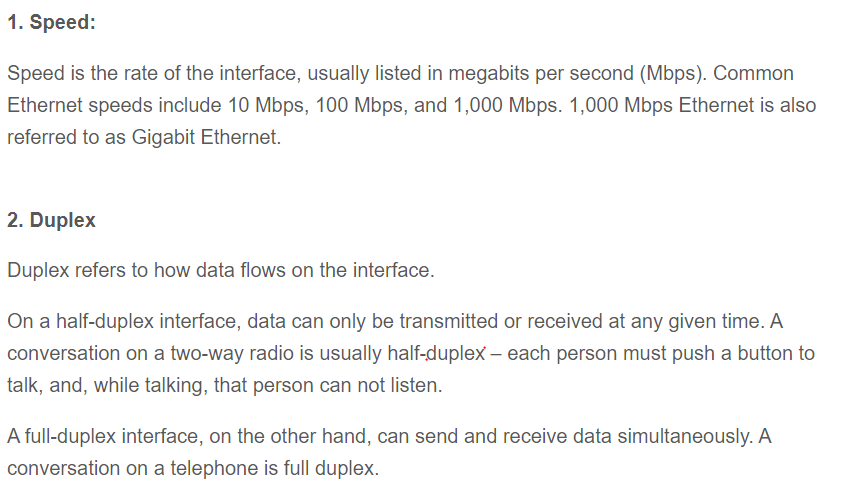Click the "2. Duplex" heading
This screenshot has height=487, width=853.
pos(51,221)
